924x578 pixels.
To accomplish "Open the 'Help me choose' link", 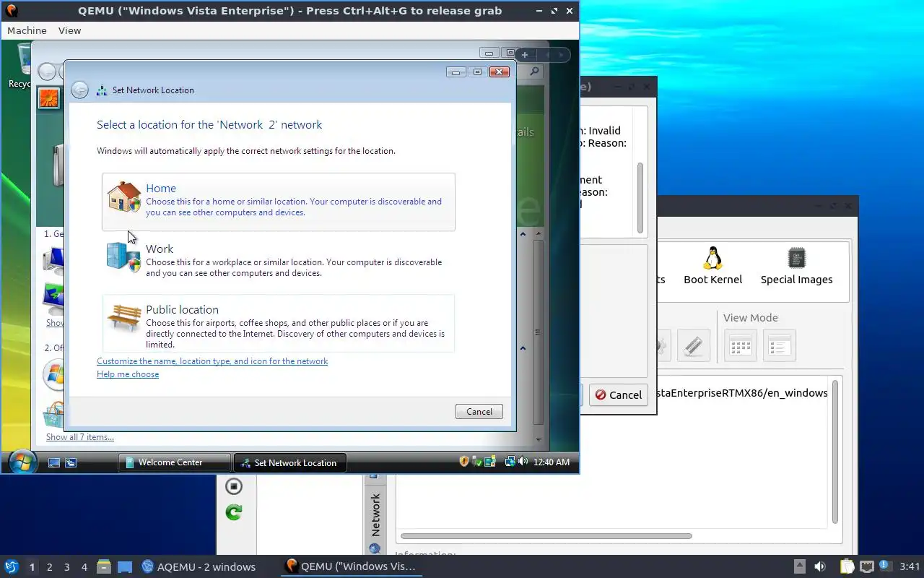I will coord(128,374).
